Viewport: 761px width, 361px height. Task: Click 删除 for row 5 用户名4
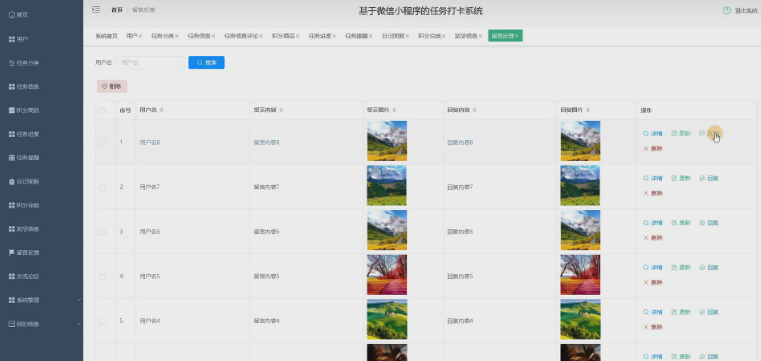653,327
